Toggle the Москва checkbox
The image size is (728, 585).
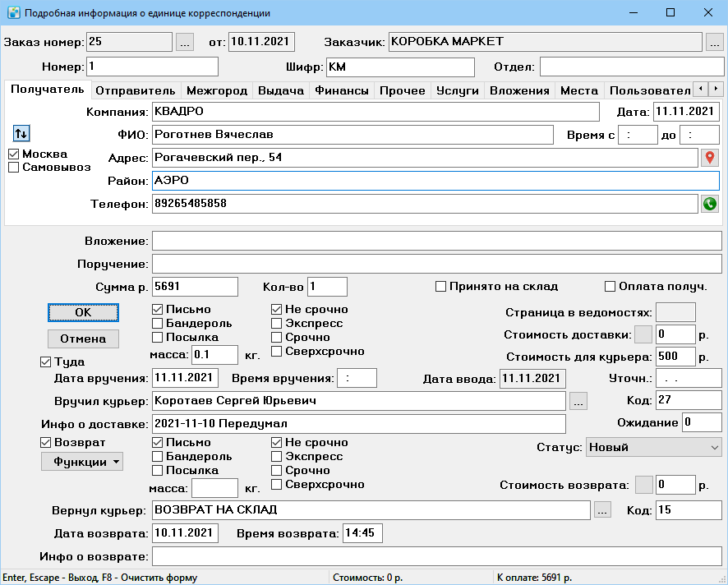tap(13, 154)
